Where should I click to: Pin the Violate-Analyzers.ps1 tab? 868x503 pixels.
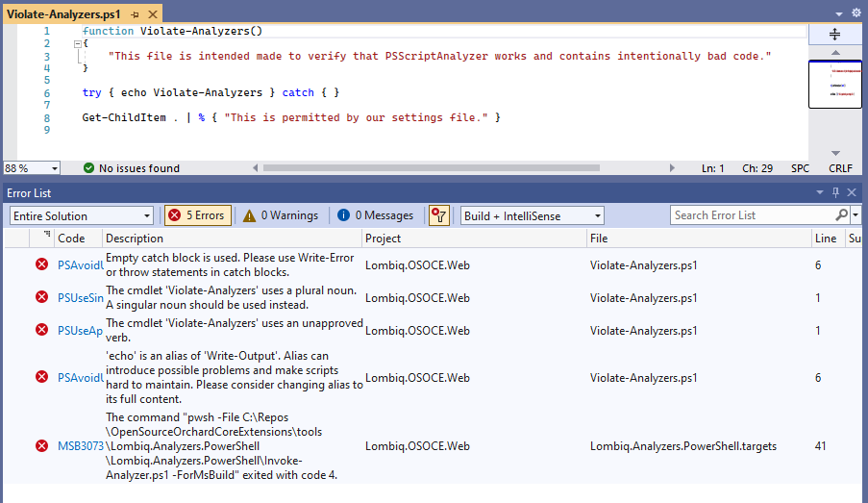tap(136, 15)
